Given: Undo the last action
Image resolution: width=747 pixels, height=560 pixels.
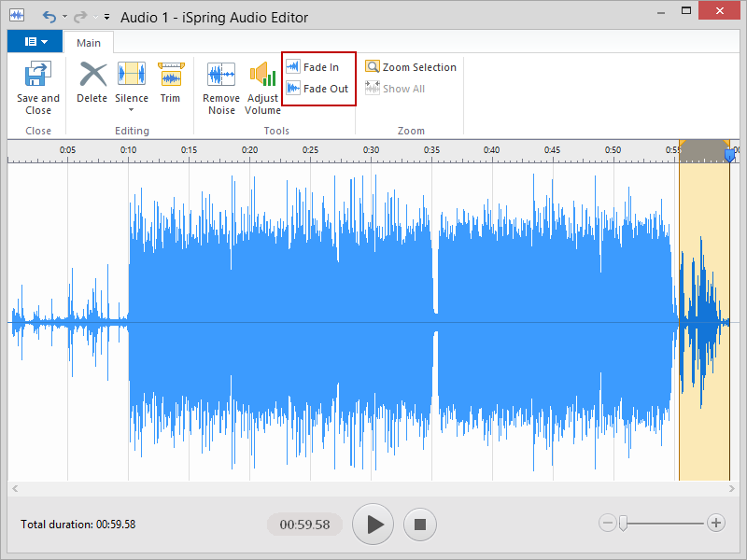Looking at the screenshot, I should [49, 17].
